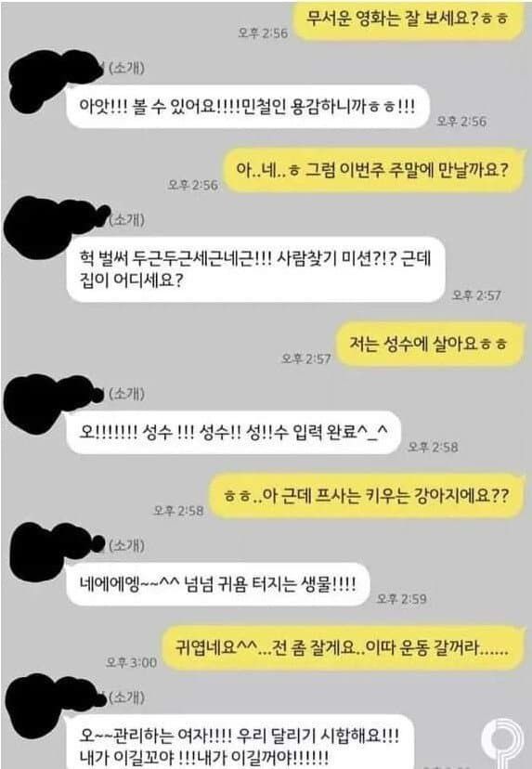Screen dimensions: 532x769
Task: Click the white circular watermark logo
Action: (x=503, y=742)
